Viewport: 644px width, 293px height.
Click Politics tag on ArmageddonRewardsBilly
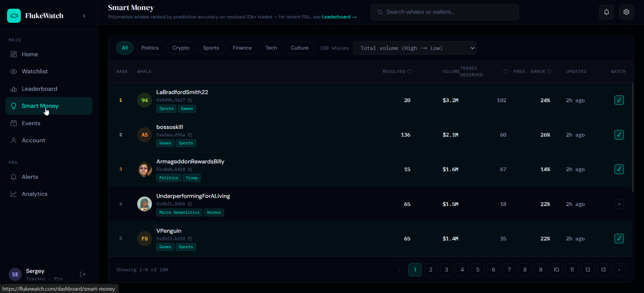tap(169, 178)
